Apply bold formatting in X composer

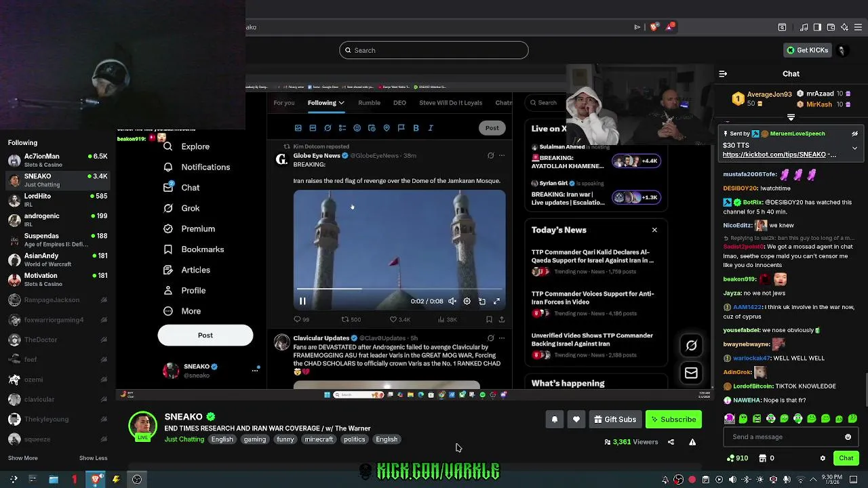tap(416, 128)
